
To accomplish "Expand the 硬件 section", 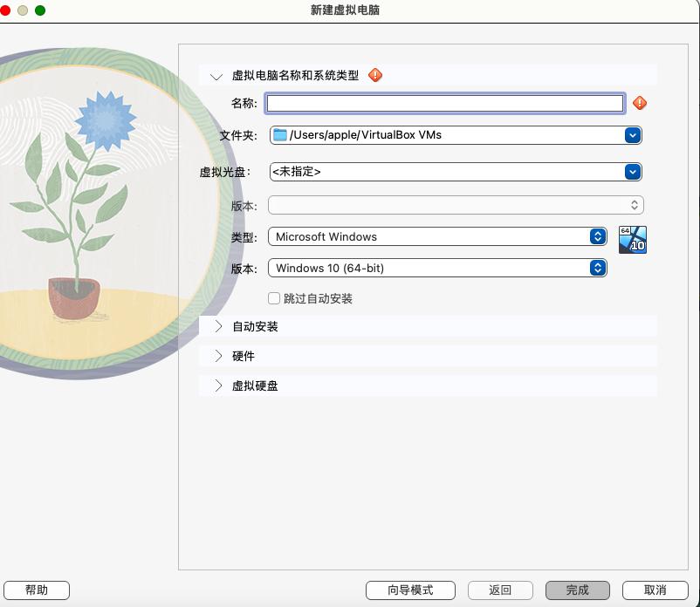I will click(218, 356).
